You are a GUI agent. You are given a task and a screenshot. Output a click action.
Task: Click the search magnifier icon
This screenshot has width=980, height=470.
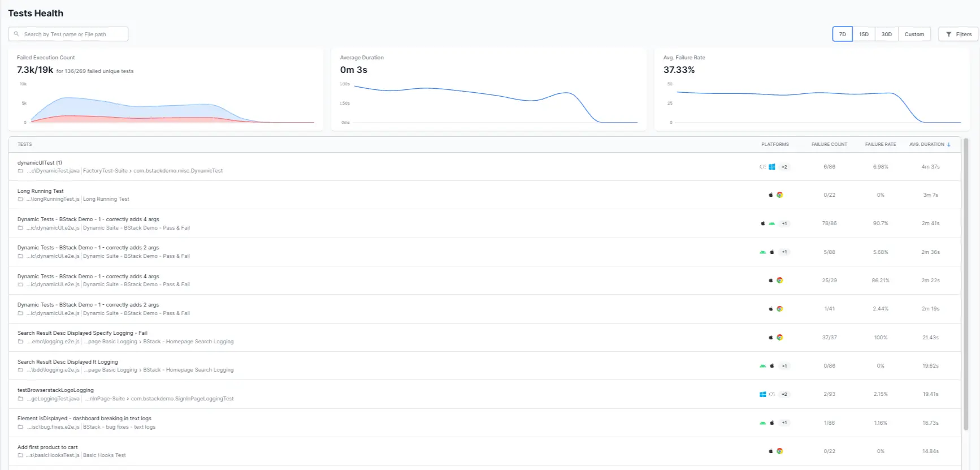16,34
